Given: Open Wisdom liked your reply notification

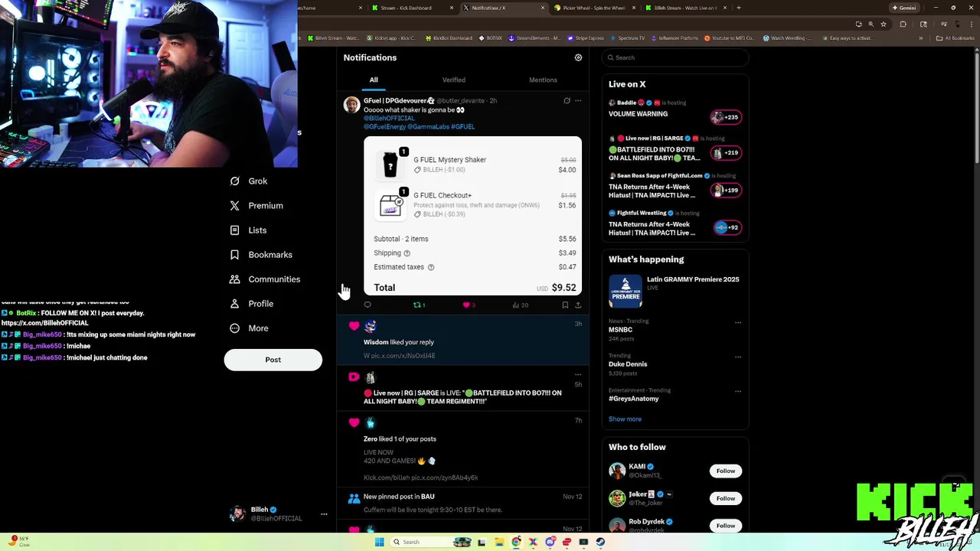Looking at the screenshot, I should tap(463, 341).
